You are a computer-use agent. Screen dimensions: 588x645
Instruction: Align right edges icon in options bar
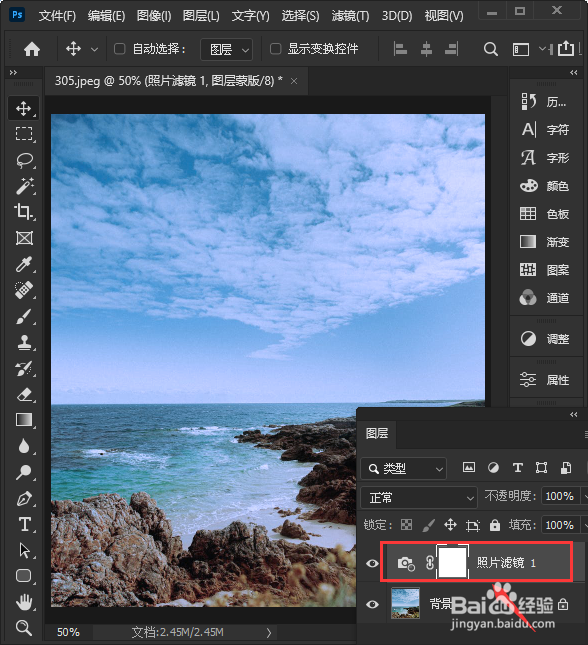point(451,49)
